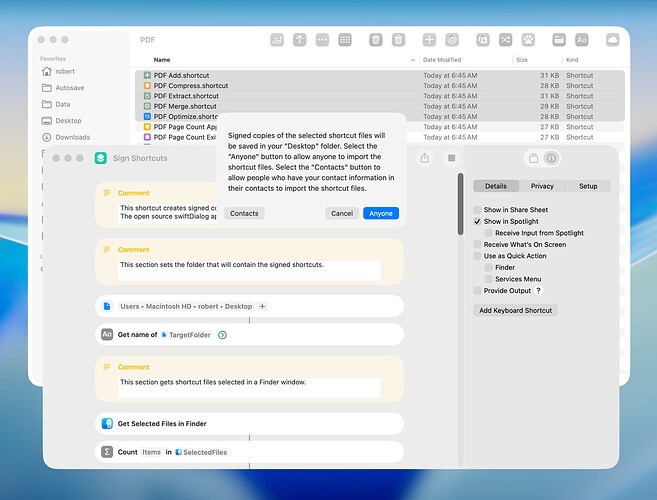Screen dimensions: 657x500
Task: Open the shortcut details info icon
Action: point(551,158)
